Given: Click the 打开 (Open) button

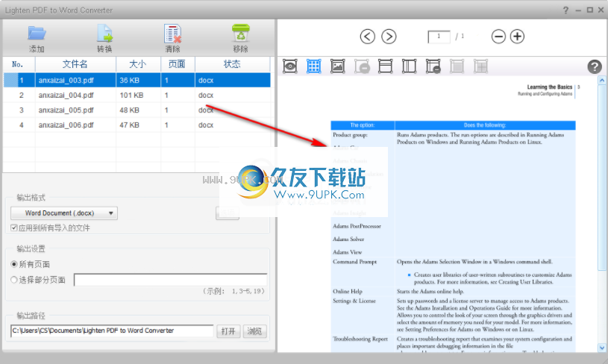Looking at the screenshot, I should tap(228, 331).
